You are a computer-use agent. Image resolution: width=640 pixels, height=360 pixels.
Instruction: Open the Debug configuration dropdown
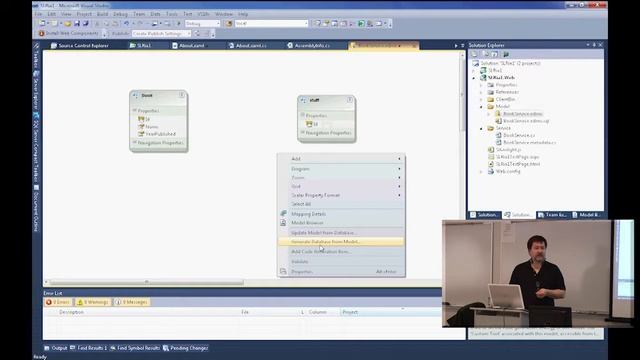218,24
